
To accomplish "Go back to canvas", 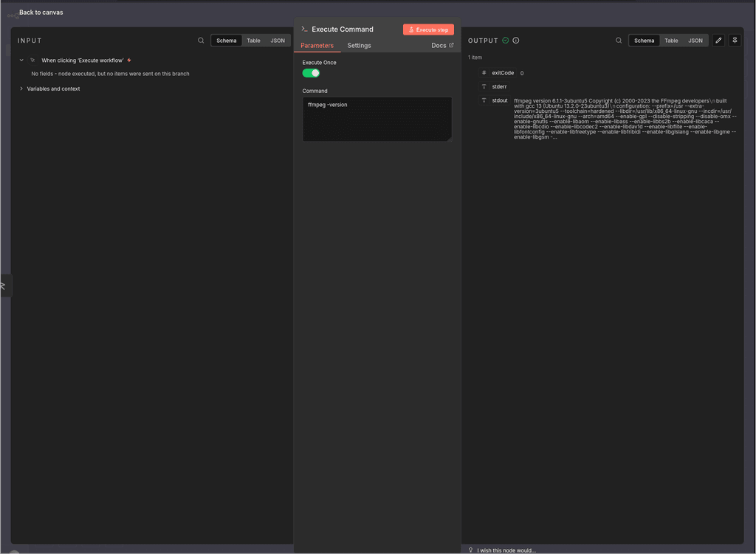I will pyautogui.click(x=40, y=12).
